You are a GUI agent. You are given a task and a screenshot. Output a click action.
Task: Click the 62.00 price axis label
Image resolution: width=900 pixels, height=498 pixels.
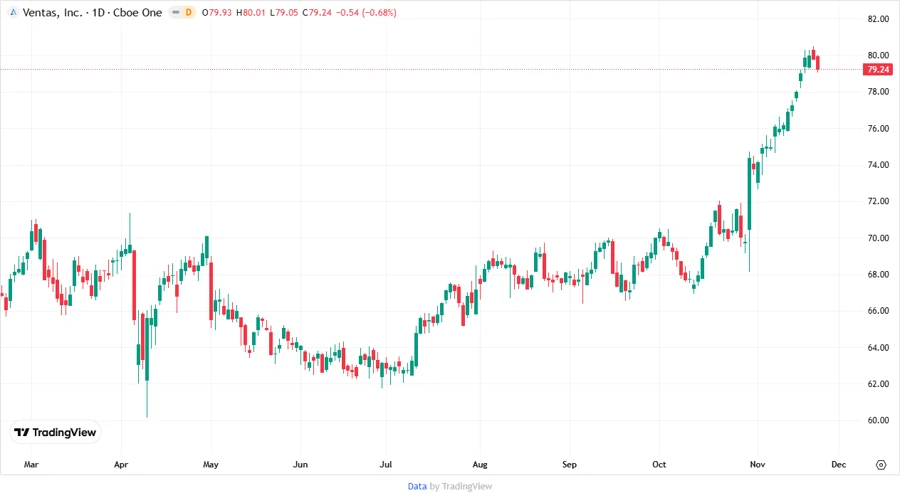tap(878, 383)
